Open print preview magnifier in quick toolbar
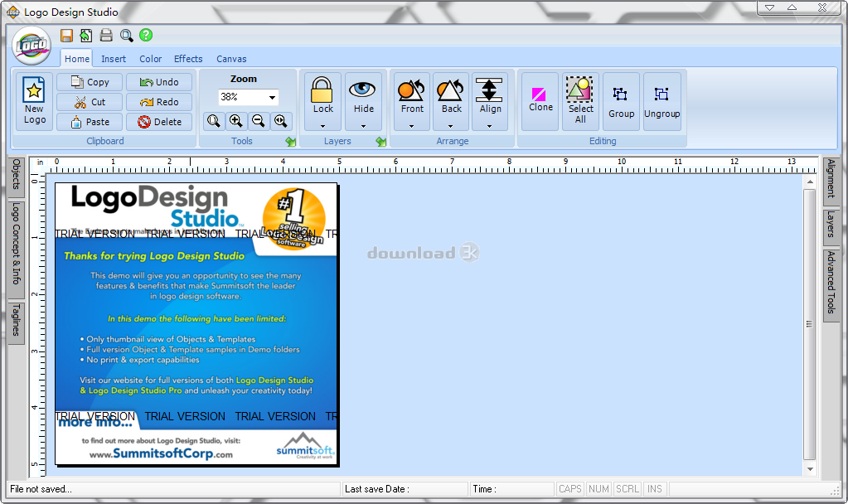 (x=127, y=36)
